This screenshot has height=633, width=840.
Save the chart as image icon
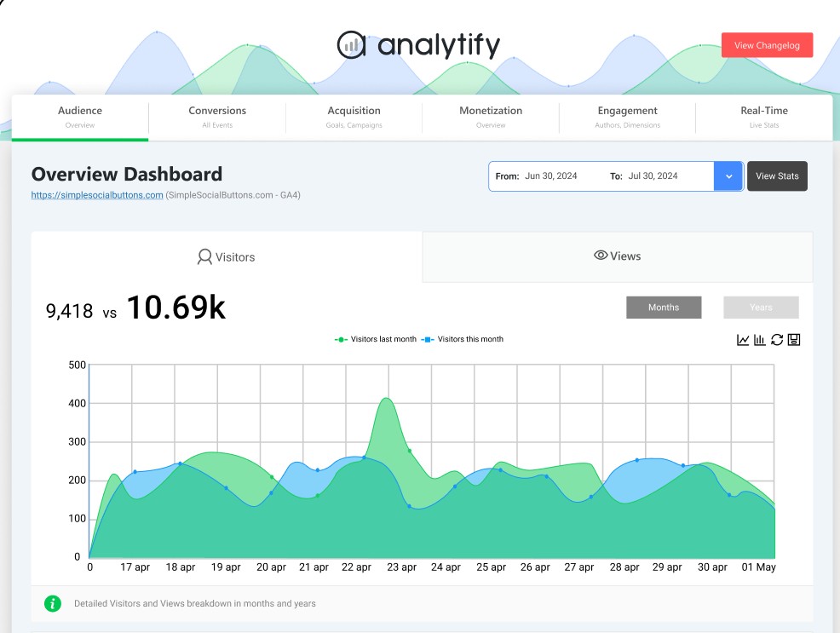tap(794, 340)
